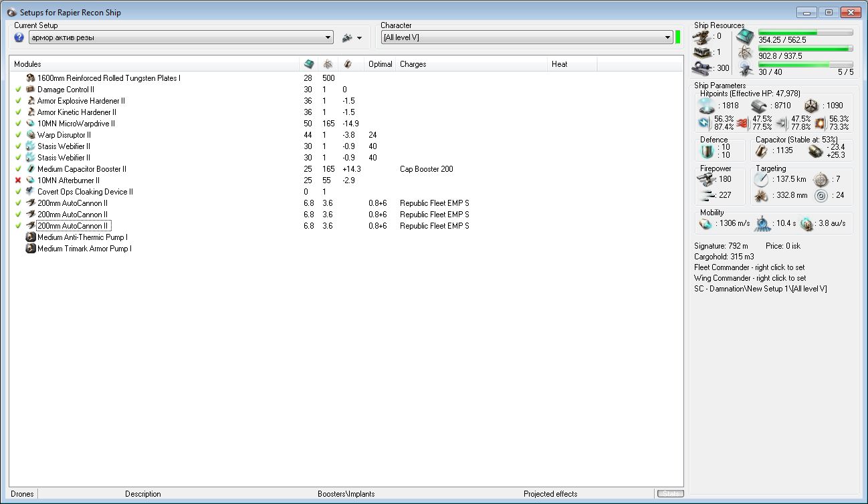
Task: Click the launcher hardpoints icon in Ship Resources
Action: point(701,51)
